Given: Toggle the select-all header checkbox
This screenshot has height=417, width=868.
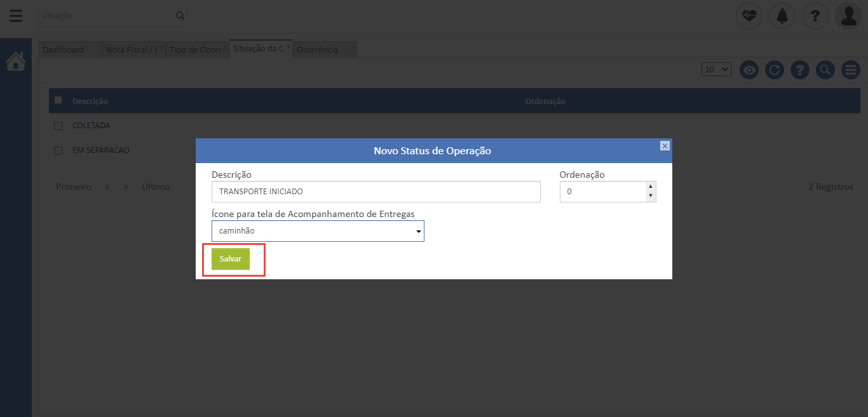Looking at the screenshot, I should [x=58, y=100].
